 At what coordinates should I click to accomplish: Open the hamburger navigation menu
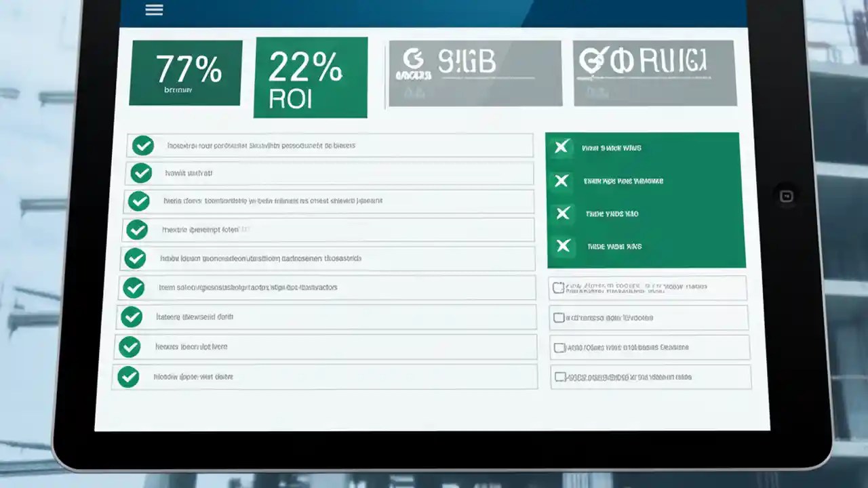coord(154,9)
